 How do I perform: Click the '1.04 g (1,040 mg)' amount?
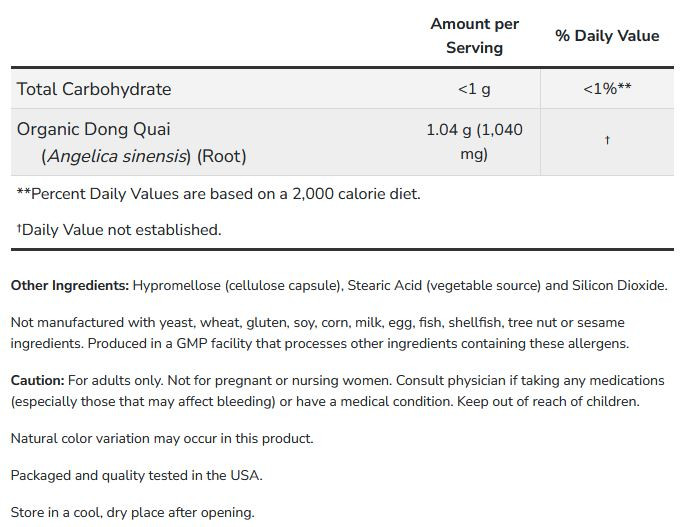point(474,142)
